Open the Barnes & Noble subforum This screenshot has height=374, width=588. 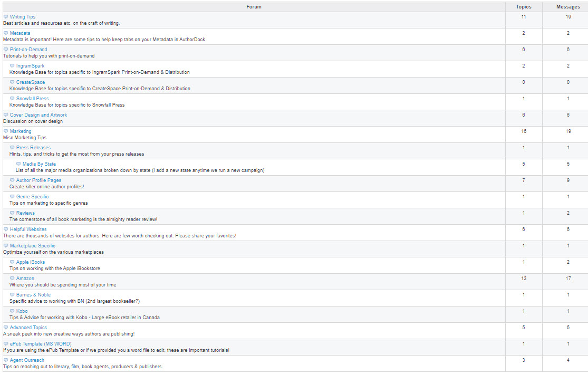click(33, 295)
